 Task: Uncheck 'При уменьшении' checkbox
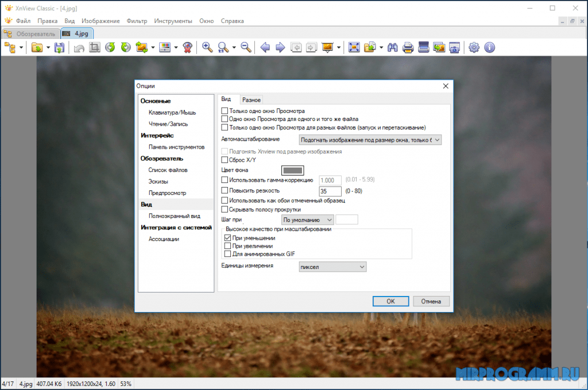(227, 238)
